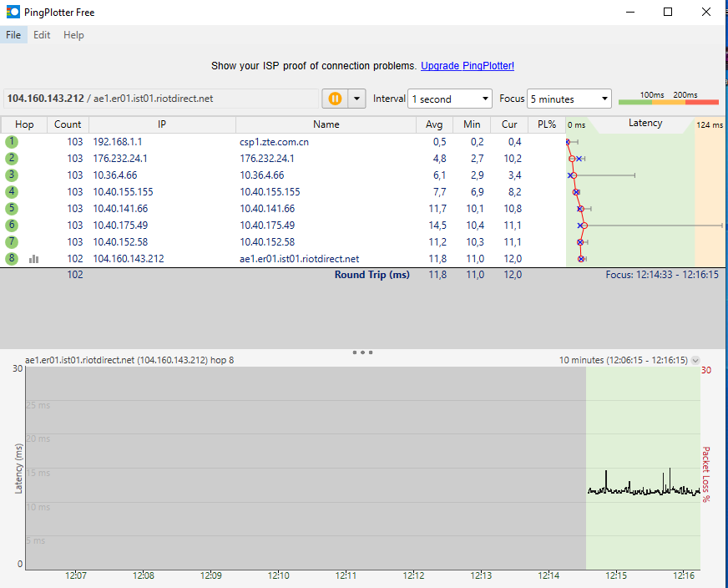Click the Round Trip (ms) summary label
The height and width of the screenshot is (588, 728).
[x=372, y=275]
